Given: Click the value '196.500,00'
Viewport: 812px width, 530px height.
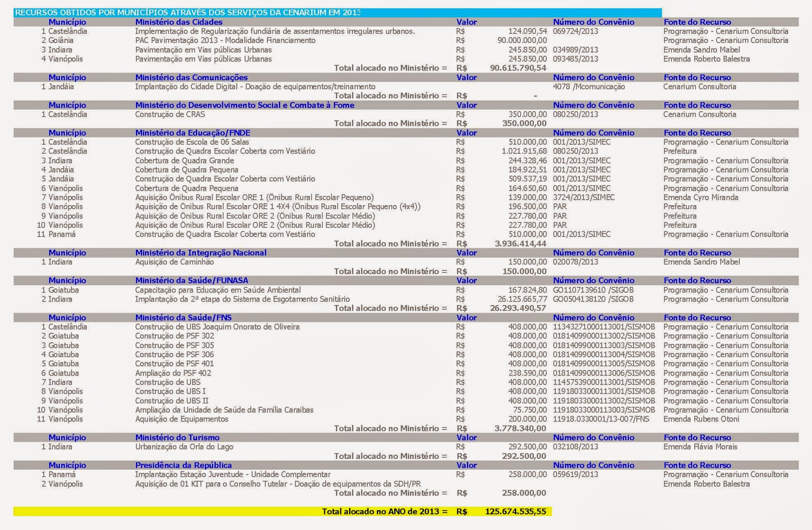Looking at the screenshot, I should point(528,207).
